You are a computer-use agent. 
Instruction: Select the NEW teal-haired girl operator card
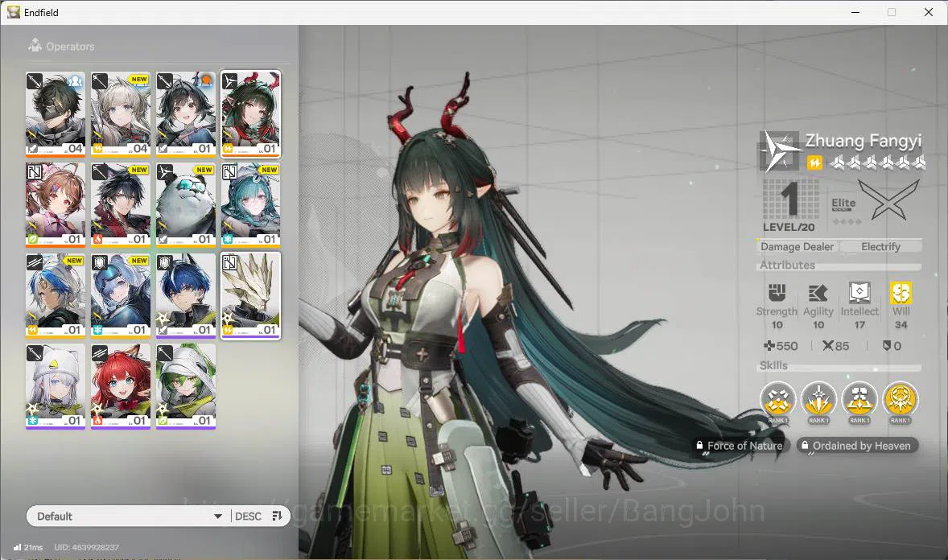point(251,204)
